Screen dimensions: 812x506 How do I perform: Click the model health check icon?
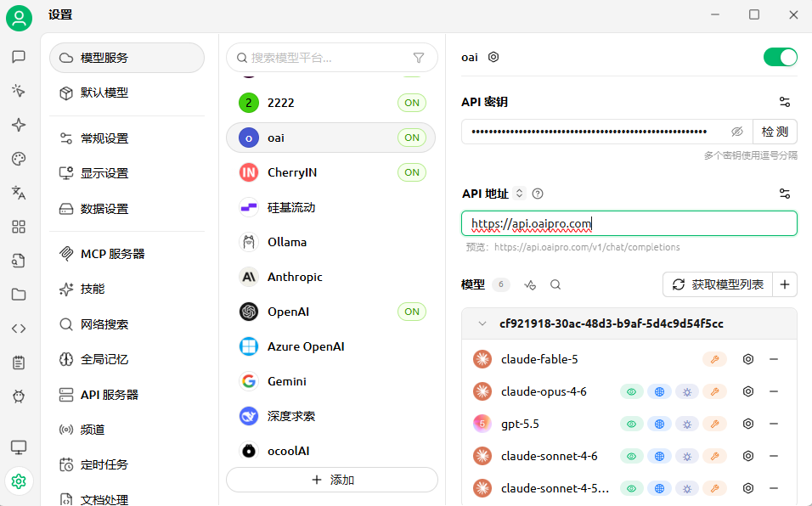click(x=530, y=284)
